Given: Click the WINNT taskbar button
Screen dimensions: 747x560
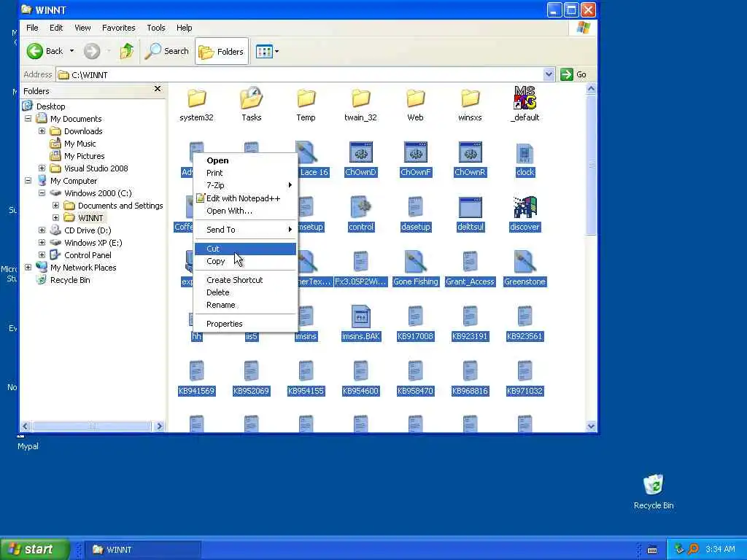Looking at the screenshot, I should click(x=143, y=550).
